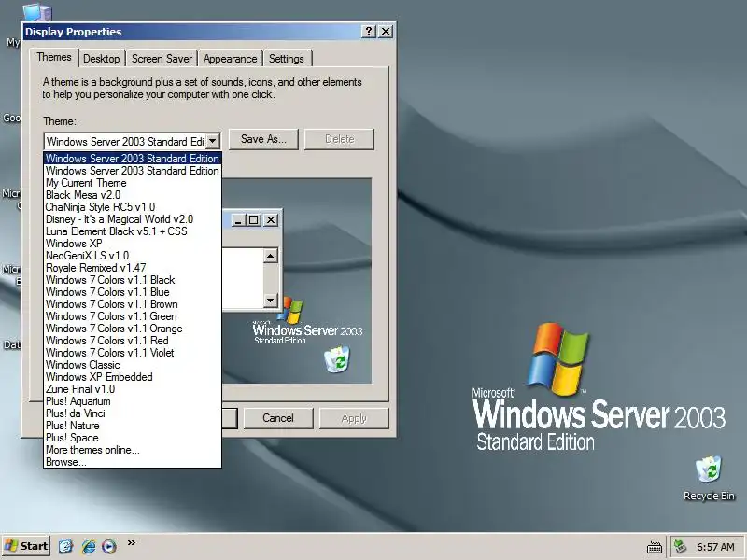Click the network tray icon
Viewport: 747px width, 560px height.
pos(680,546)
